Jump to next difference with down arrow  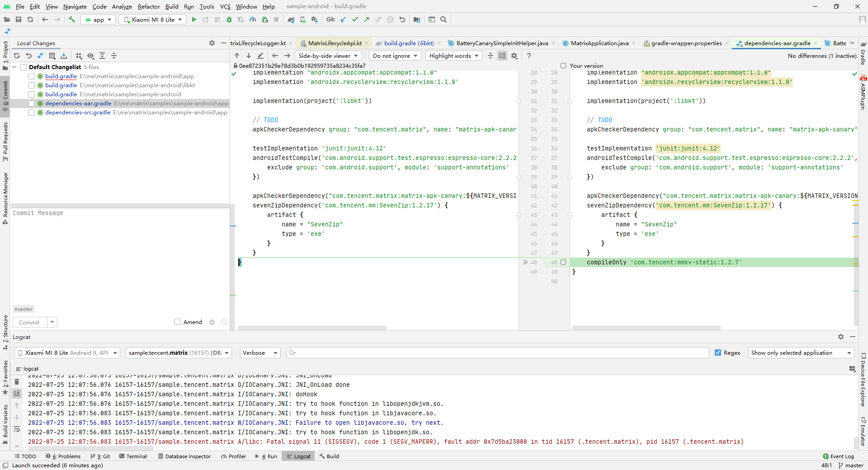coord(249,56)
